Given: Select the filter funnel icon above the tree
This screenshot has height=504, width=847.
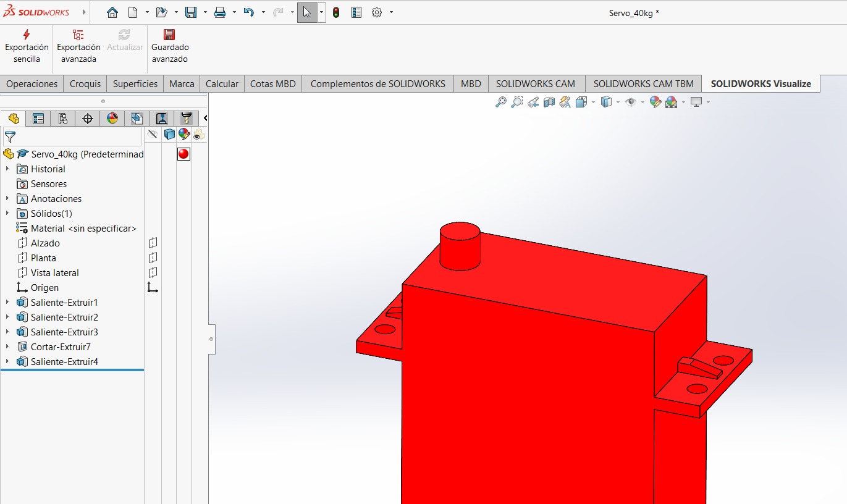Looking at the screenshot, I should (10, 136).
